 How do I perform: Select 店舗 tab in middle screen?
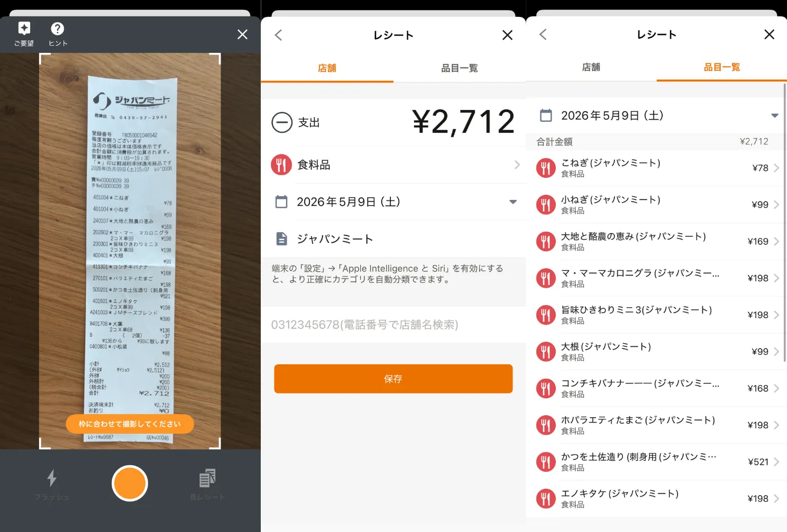pos(327,68)
